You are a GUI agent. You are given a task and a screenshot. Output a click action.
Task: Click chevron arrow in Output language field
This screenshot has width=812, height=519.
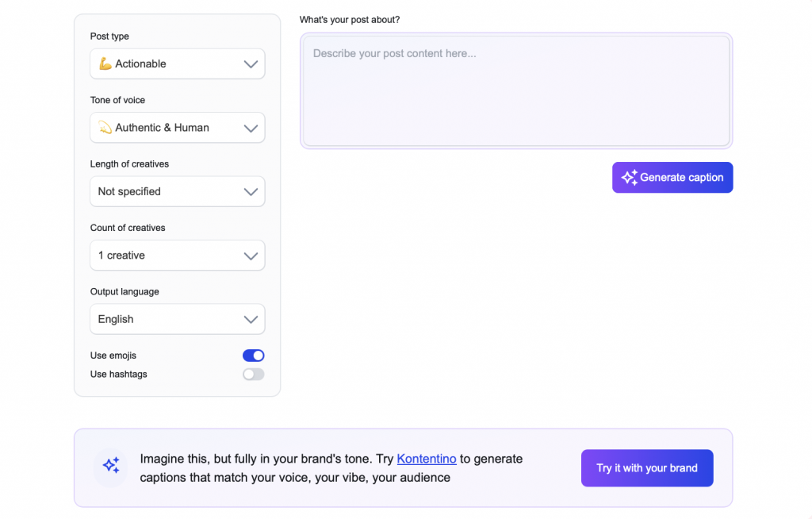(251, 320)
